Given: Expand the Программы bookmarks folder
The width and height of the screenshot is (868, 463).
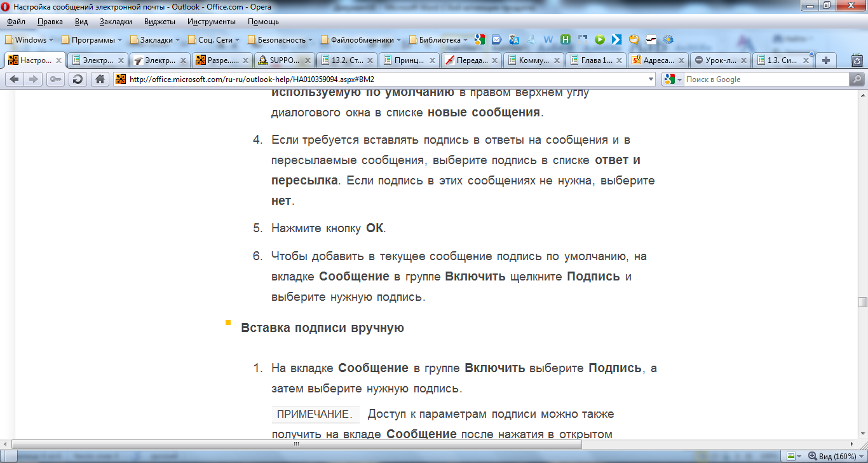Looking at the screenshot, I should (x=92, y=39).
